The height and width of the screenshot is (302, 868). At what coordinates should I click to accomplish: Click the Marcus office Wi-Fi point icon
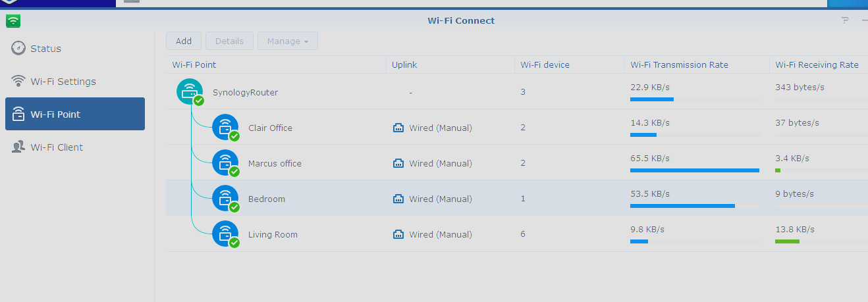(x=225, y=163)
